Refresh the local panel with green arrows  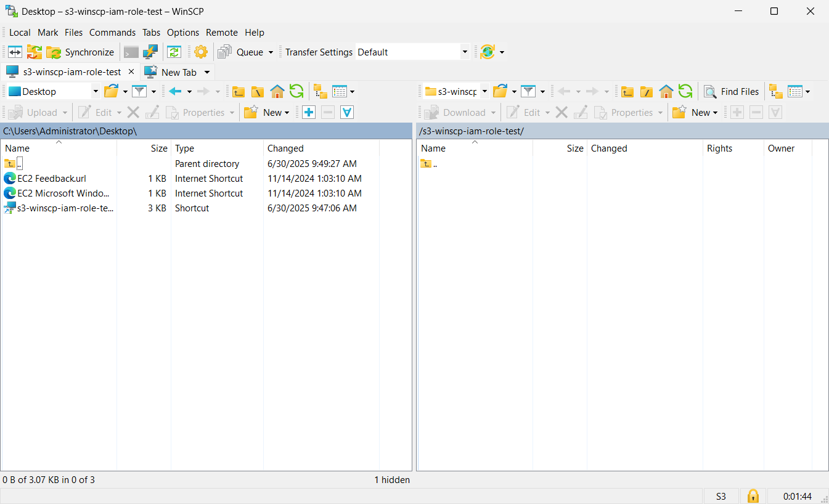tap(296, 92)
